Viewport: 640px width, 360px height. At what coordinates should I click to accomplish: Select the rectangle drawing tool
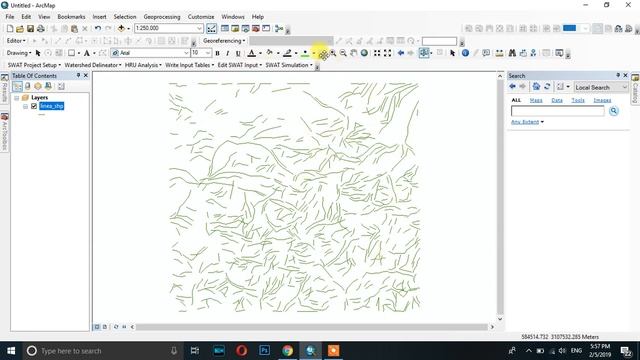[71, 53]
